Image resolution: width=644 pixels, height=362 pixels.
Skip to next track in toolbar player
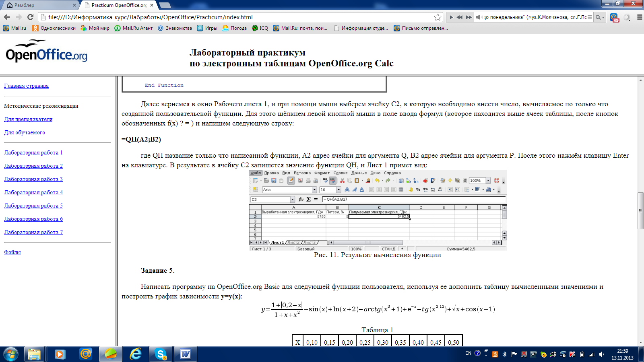click(469, 17)
